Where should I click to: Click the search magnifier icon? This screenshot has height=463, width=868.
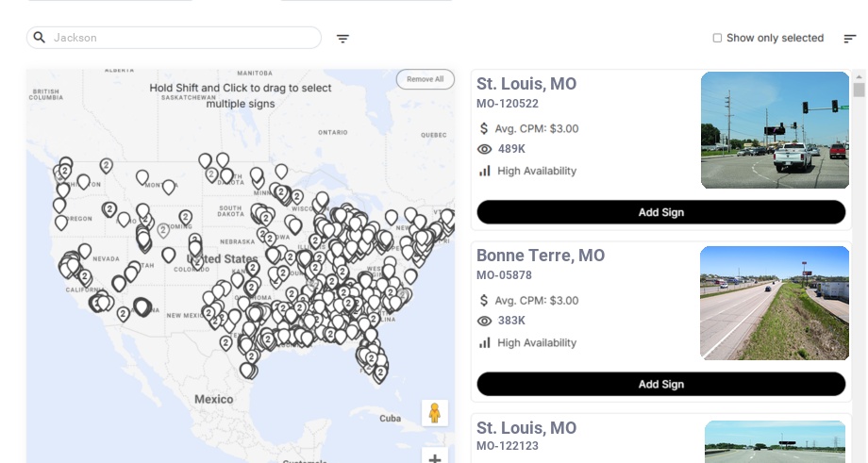[40, 38]
